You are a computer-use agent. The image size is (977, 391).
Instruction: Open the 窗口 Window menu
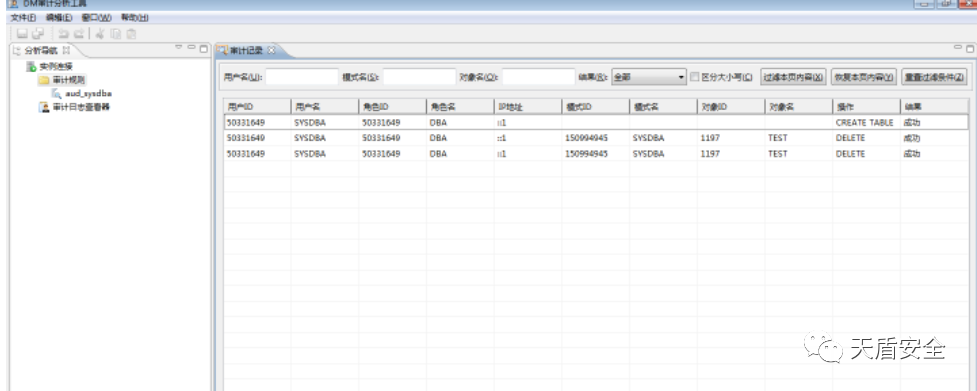(97, 17)
